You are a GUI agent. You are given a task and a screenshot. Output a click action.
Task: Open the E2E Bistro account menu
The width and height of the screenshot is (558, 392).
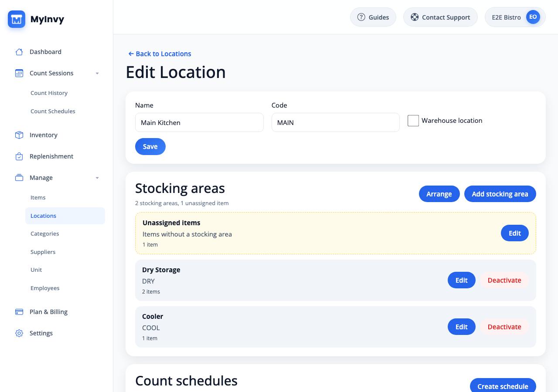[x=515, y=17]
